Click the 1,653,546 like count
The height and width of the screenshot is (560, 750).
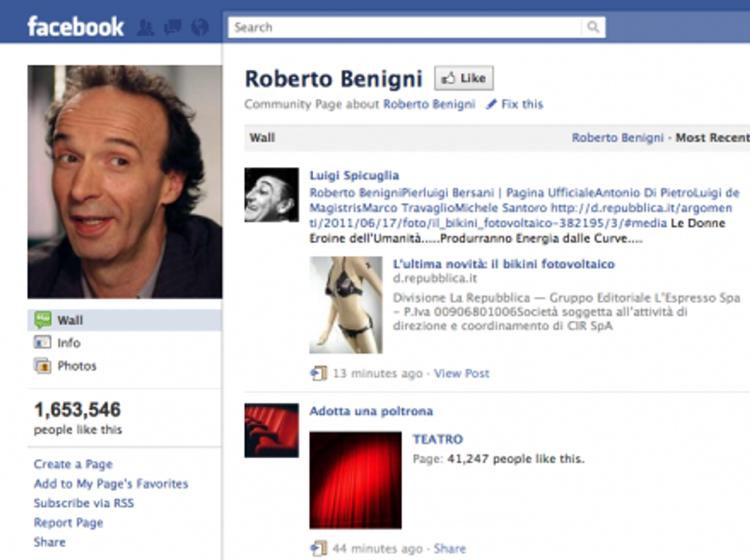78,409
